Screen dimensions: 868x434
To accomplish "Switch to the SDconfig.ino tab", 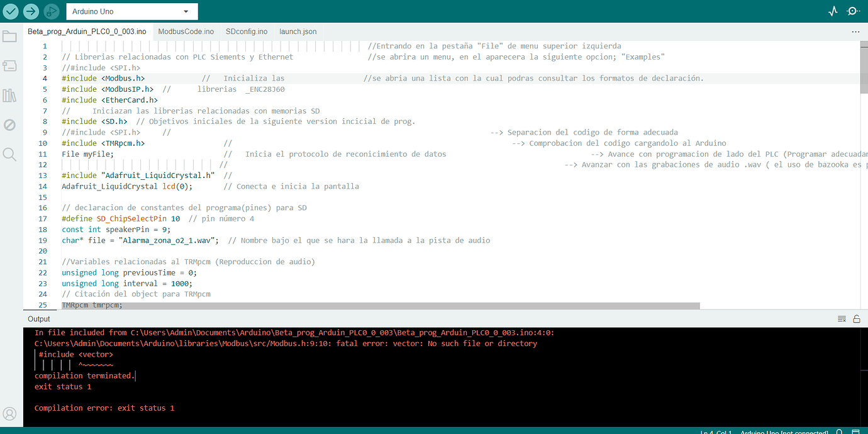I will click(x=247, y=31).
